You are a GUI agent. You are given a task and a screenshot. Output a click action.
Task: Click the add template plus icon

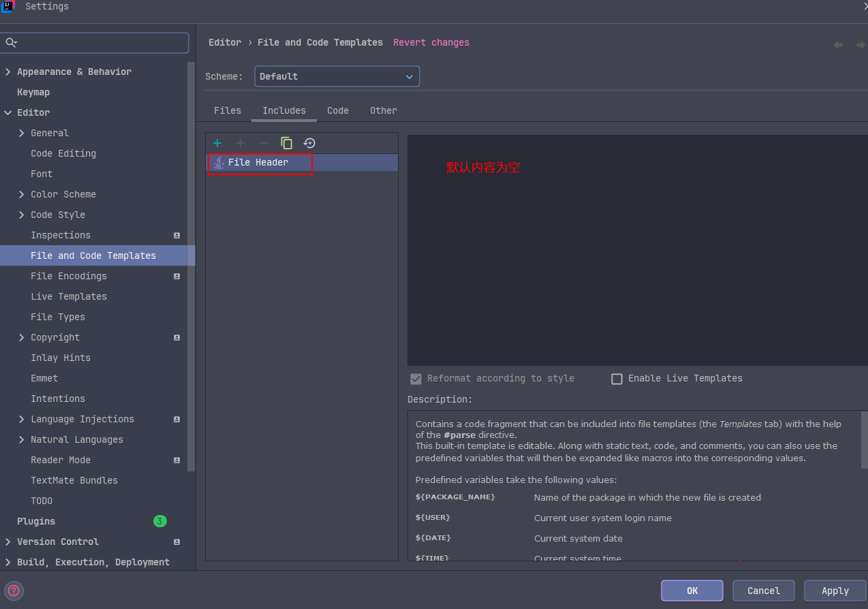coord(217,143)
